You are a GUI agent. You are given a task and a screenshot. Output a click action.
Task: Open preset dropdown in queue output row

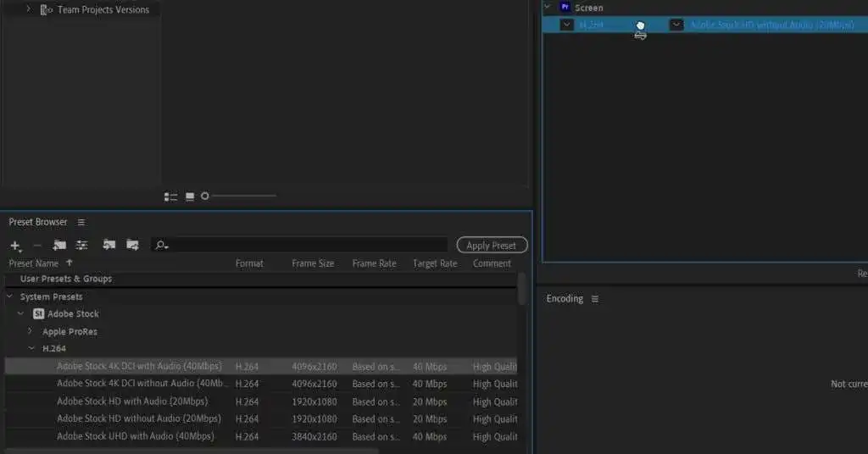[676, 25]
